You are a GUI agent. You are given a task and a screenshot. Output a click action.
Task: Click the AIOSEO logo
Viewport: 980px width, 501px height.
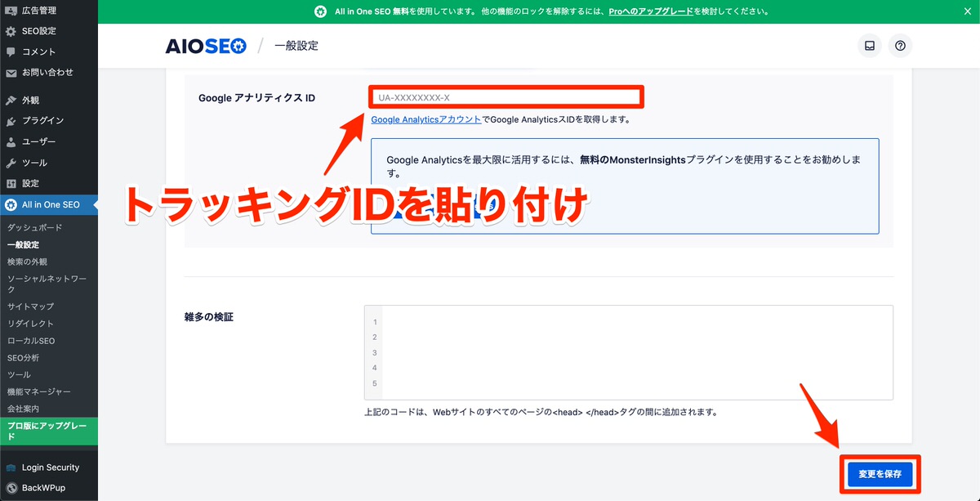(x=206, y=46)
